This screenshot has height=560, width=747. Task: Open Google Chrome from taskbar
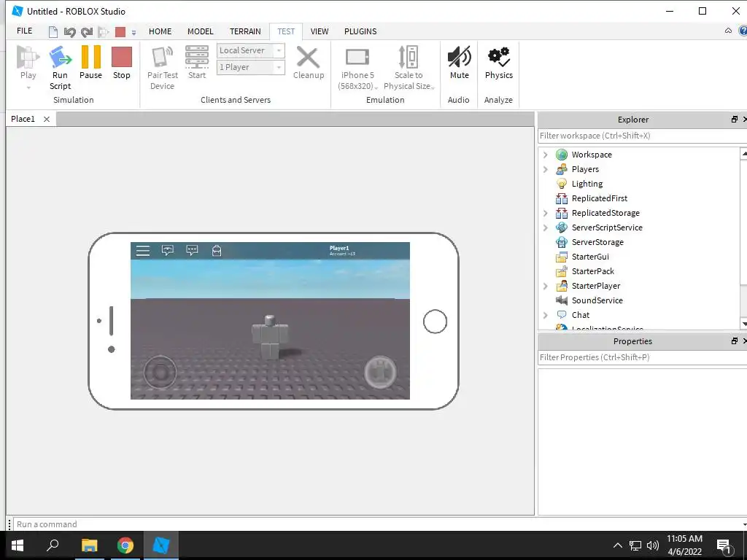pos(125,545)
